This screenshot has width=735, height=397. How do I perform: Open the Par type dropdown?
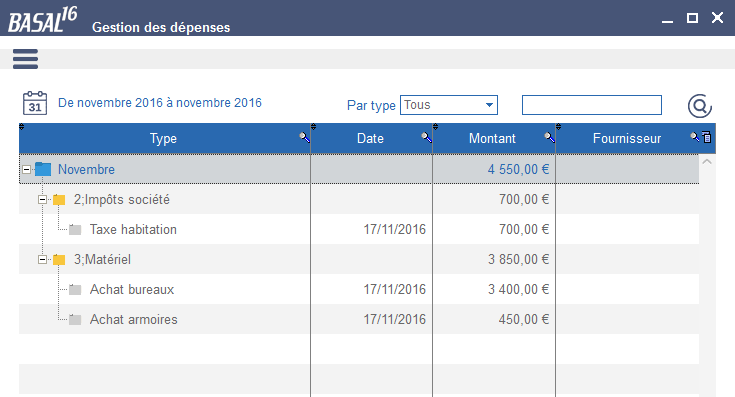coord(449,105)
